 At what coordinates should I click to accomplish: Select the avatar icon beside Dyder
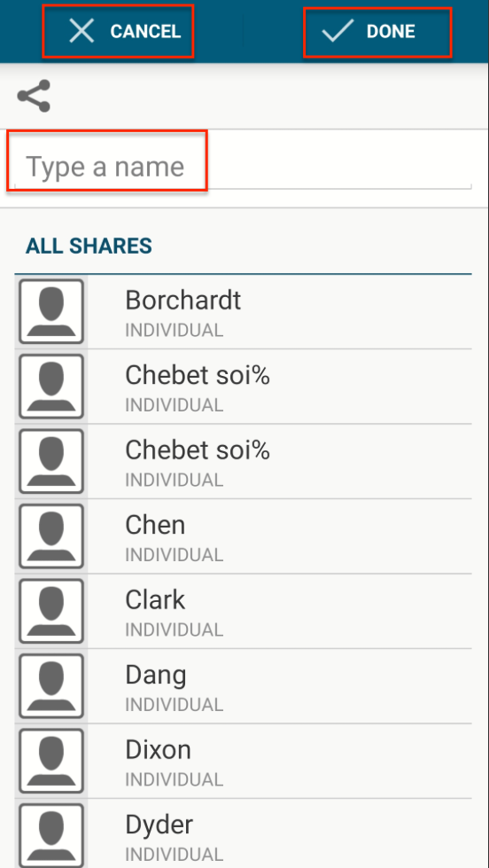click(51, 835)
